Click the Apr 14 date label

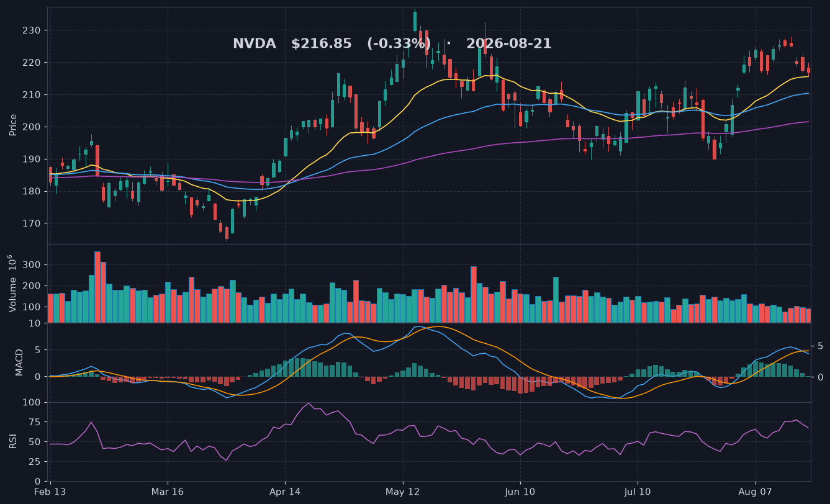click(285, 492)
